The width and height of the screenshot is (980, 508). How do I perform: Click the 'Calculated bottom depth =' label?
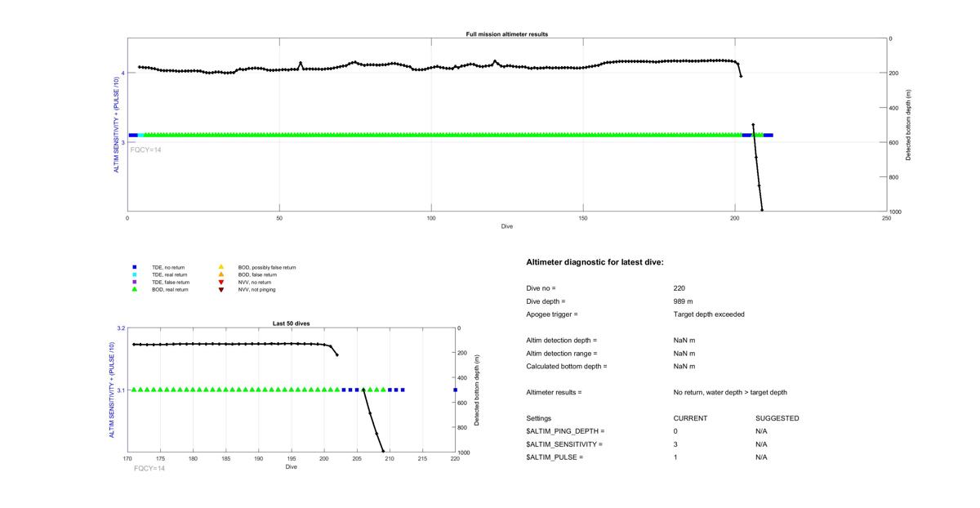point(567,367)
